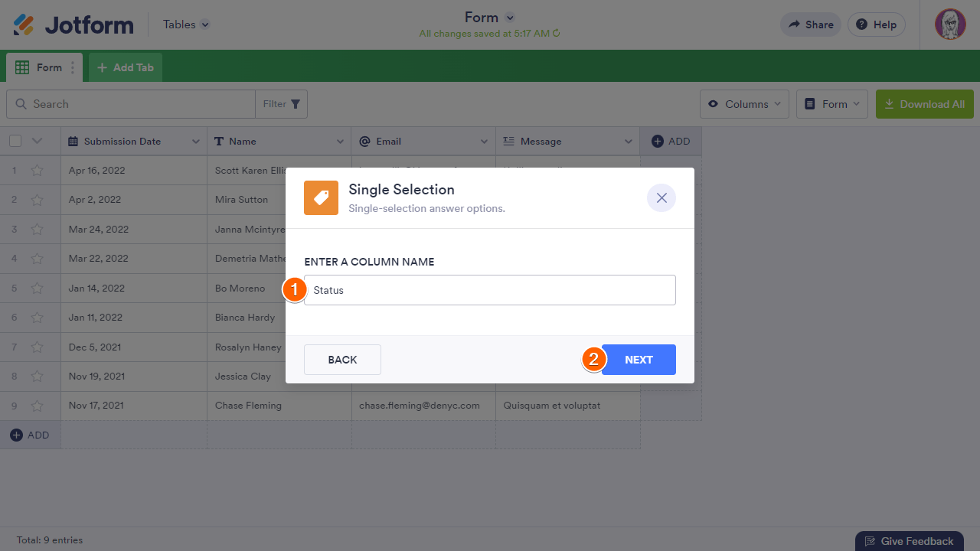
Task: Add a new row with plus icon
Action: click(x=17, y=435)
